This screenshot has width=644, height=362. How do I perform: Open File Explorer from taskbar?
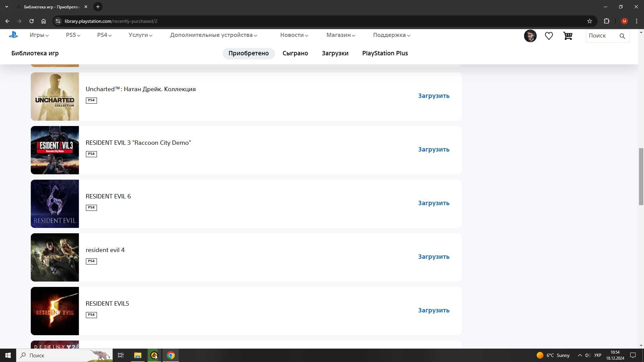(138, 355)
